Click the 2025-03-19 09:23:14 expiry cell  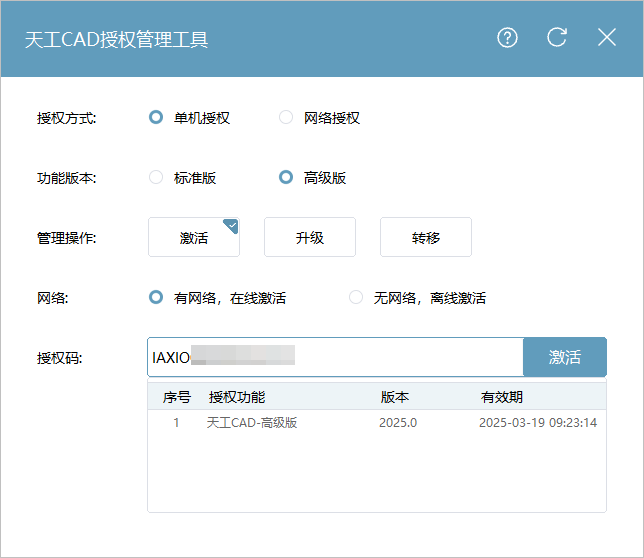pos(538,423)
